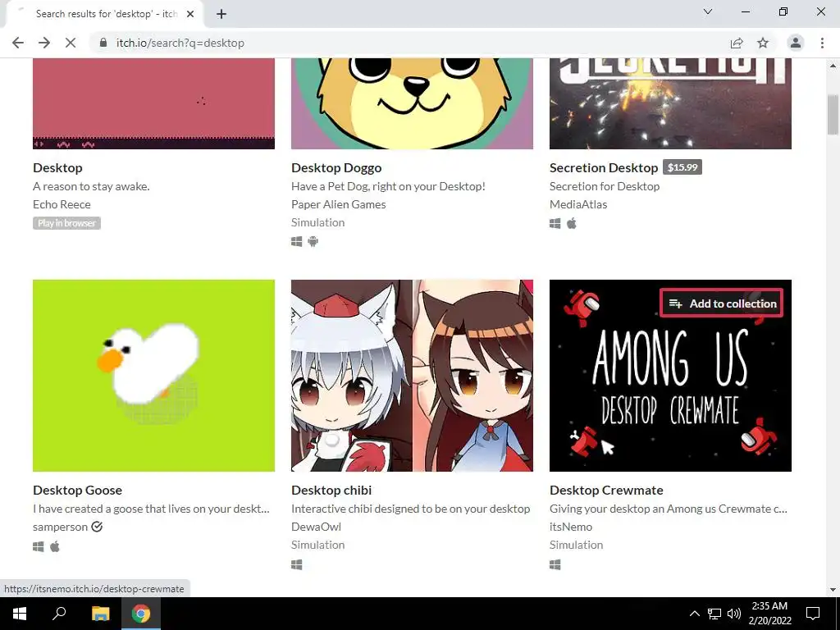Click scrollbar down arrow

(x=833, y=590)
